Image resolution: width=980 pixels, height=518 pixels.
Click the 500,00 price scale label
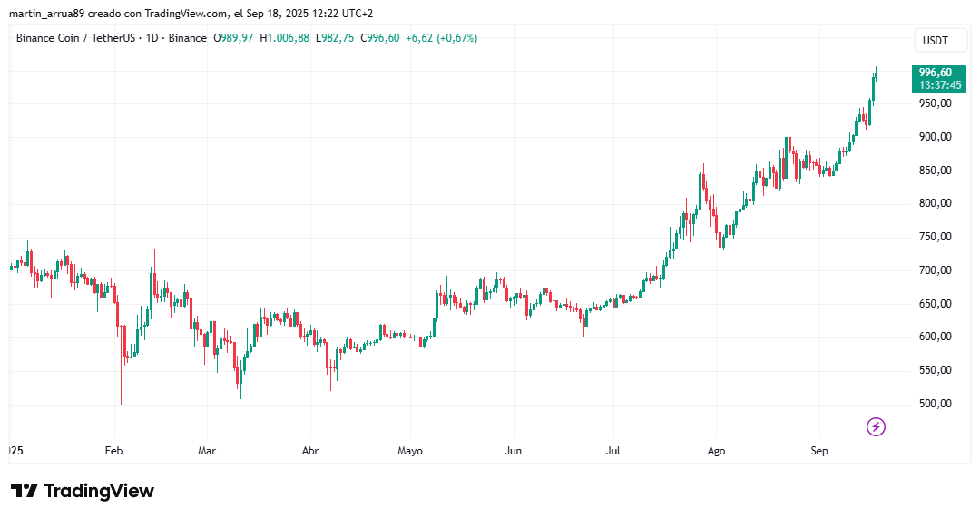935,404
